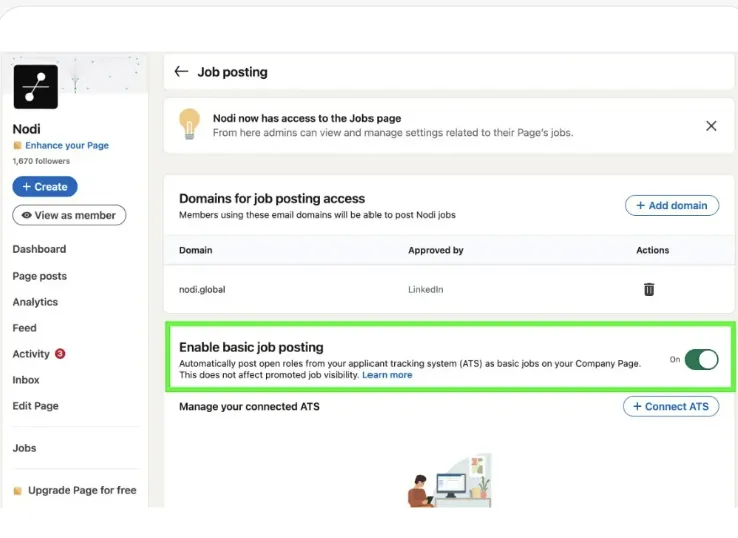Click Upgrade Page for free
Screen dimensions: 738x538
pyautogui.click(x=82, y=490)
